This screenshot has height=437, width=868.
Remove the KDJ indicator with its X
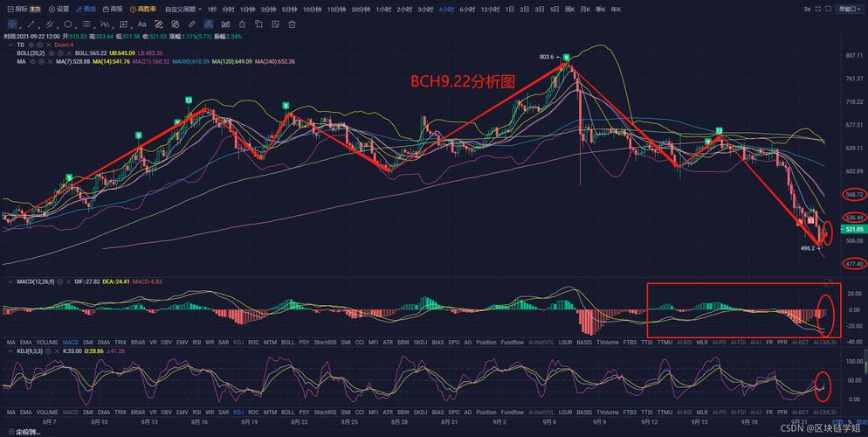(57, 351)
